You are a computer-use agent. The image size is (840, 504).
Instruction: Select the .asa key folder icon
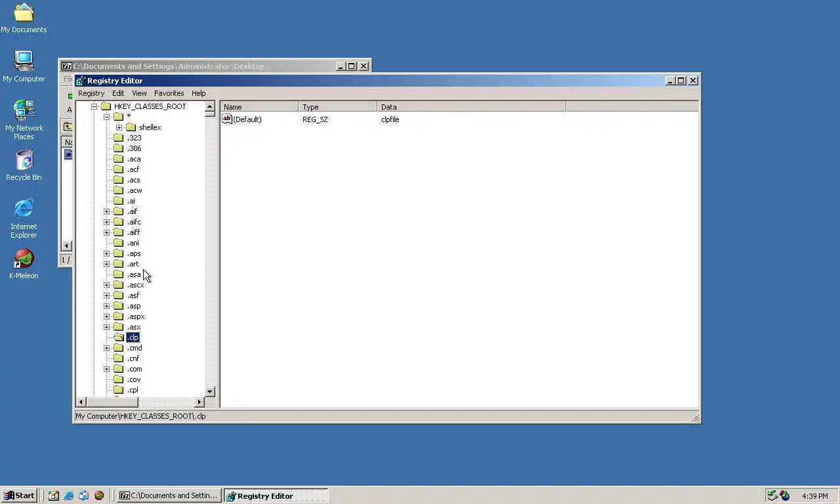(x=118, y=274)
